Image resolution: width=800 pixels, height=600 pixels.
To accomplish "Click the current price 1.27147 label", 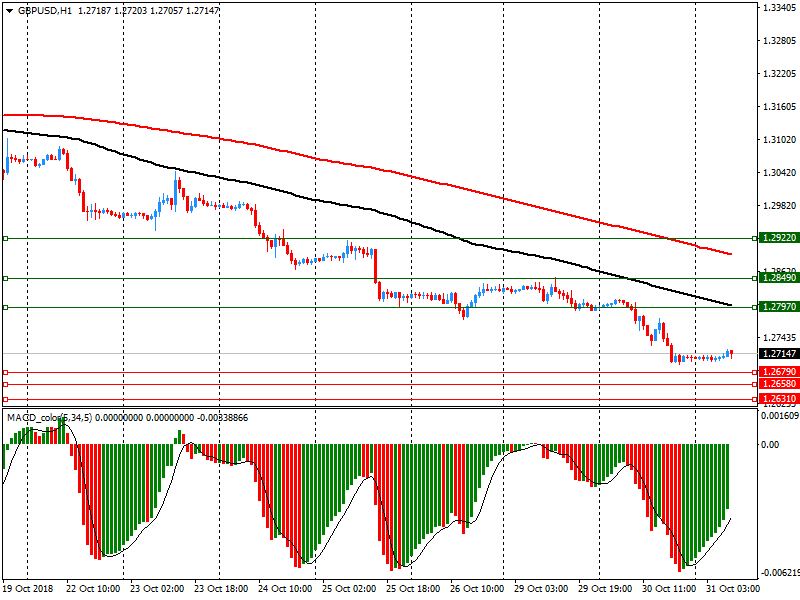I will [x=778, y=354].
